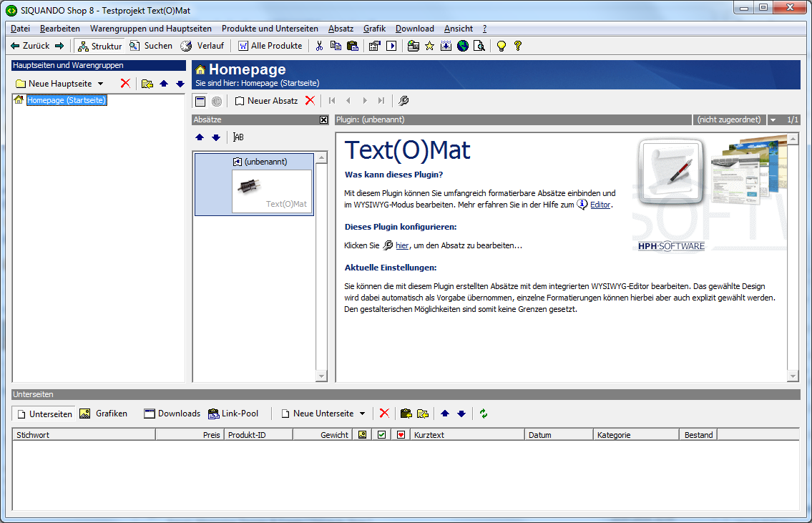Click the rename AB icon in Absätze
The width and height of the screenshot is (812, 523).
click(x=238, y=137)
